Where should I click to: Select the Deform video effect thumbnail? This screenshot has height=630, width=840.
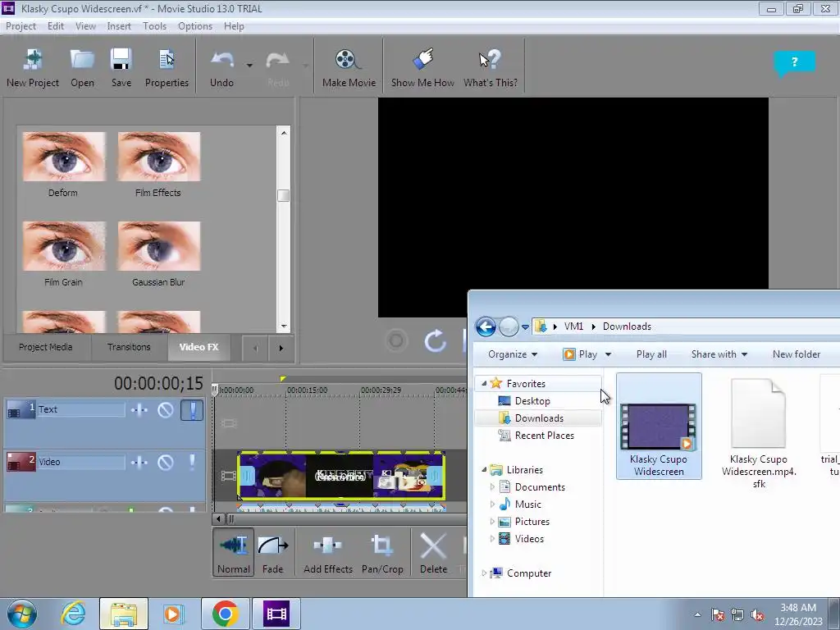coord(64,157)
